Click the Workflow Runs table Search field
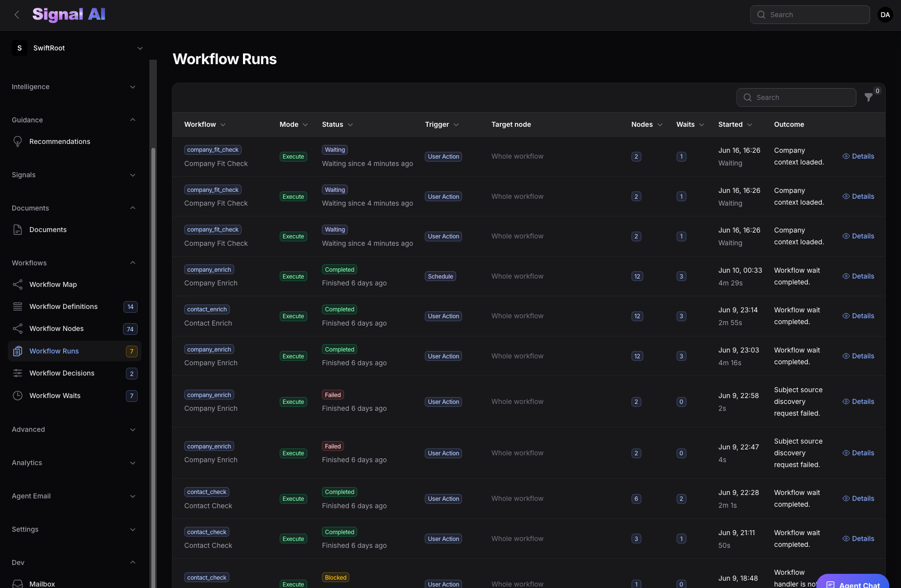 click(796, 97)
